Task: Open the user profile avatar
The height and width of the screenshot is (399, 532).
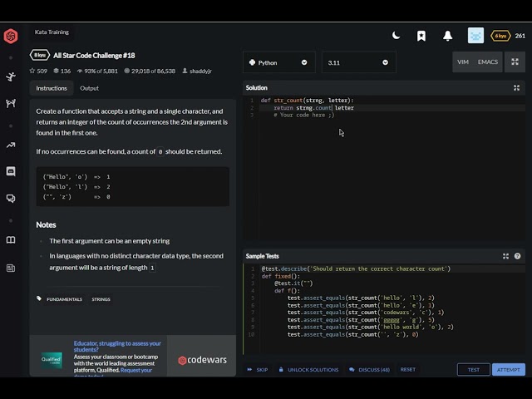Action: click(475, 36)
